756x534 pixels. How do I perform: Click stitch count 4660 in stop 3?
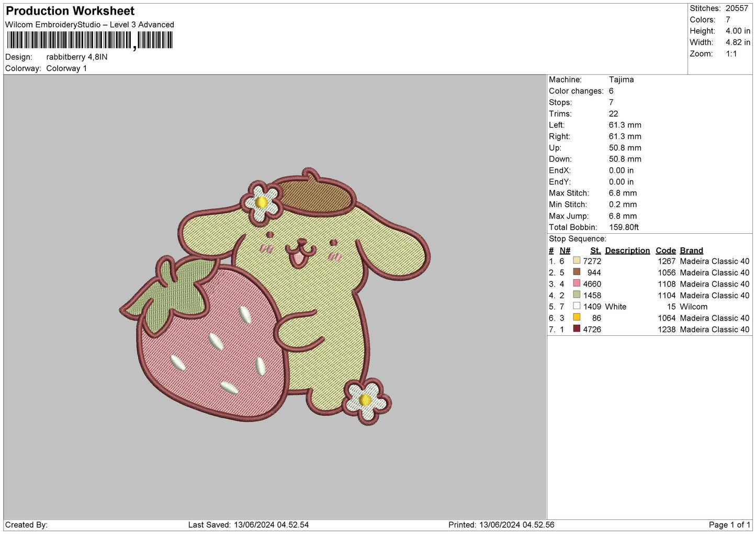tap(592, 284)
